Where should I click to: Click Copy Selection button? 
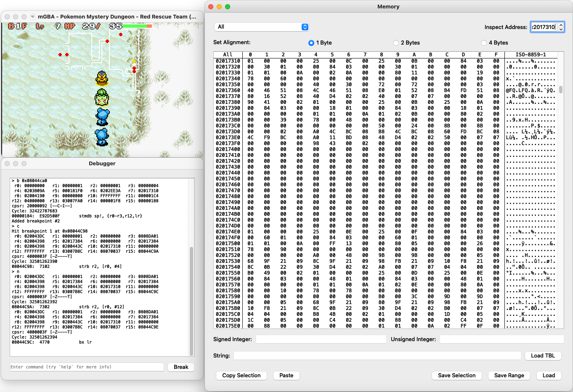tap(241, 375)
